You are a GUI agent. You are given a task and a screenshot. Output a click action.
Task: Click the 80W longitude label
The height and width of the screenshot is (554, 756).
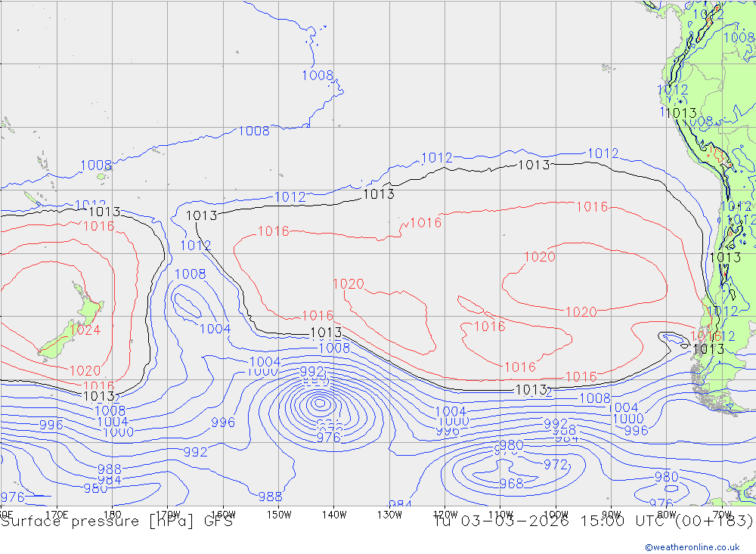667,515
